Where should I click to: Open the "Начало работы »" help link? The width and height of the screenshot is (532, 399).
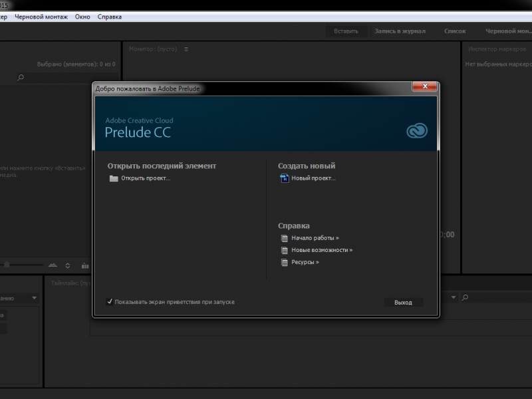click(x=315, y=238)
